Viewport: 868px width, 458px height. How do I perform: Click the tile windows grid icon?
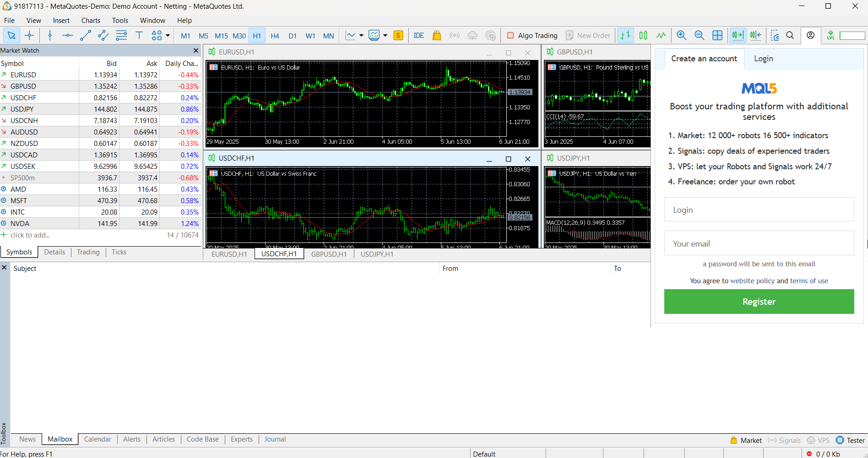click(717, 36)
